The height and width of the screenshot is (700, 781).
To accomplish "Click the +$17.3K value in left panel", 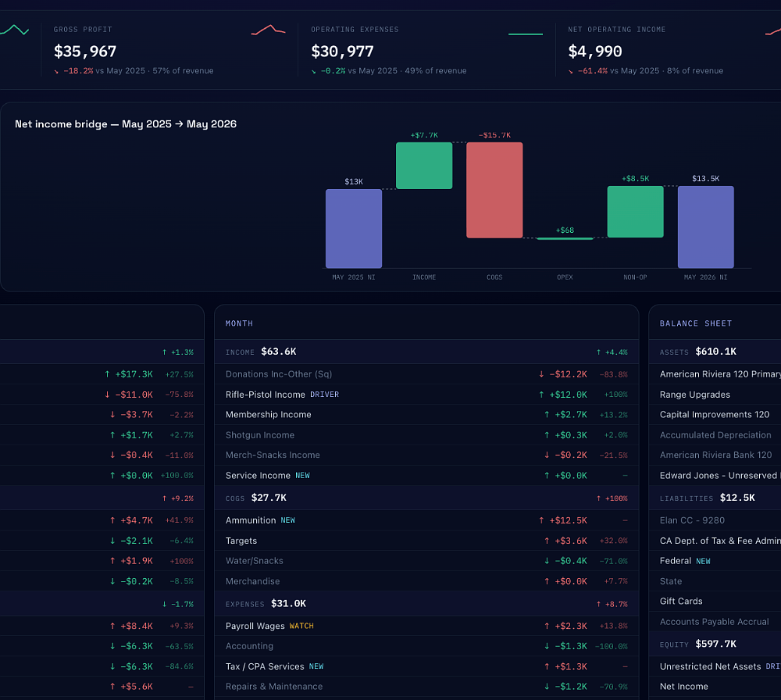I will (x=134, y=374).
